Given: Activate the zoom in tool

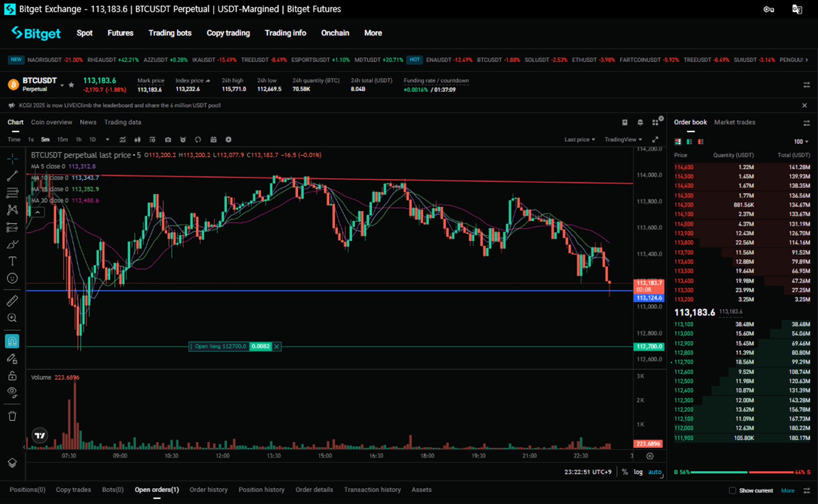Looking at the screenshot, I should [12, 318].
